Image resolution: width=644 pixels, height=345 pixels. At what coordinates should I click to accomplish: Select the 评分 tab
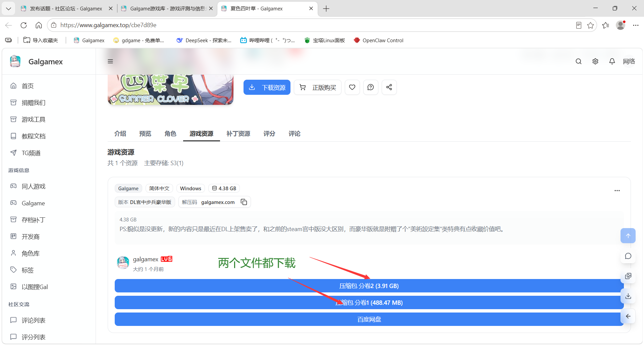269,134
